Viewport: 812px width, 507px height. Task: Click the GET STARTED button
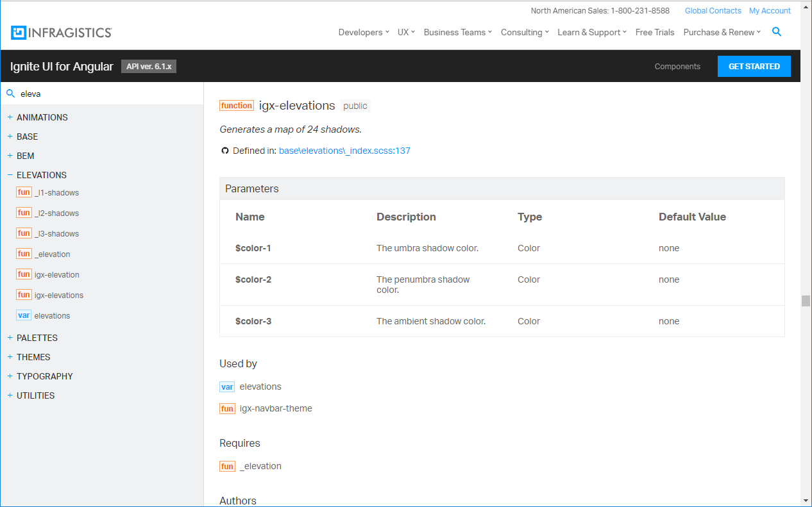(x=754, y=67)
